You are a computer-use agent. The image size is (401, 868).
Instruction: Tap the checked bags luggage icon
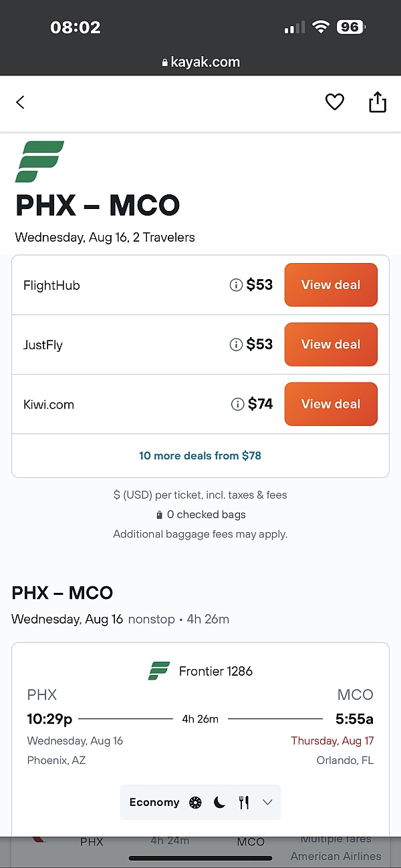159,515
